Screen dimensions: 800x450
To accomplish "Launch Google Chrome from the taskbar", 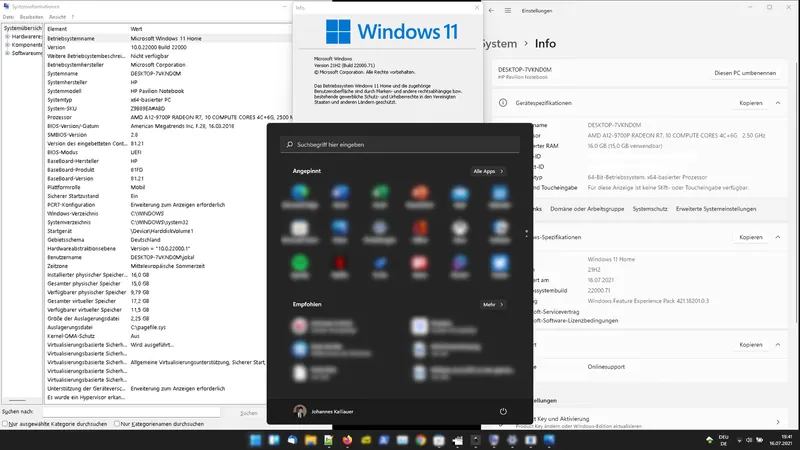I will coord(420,440).
